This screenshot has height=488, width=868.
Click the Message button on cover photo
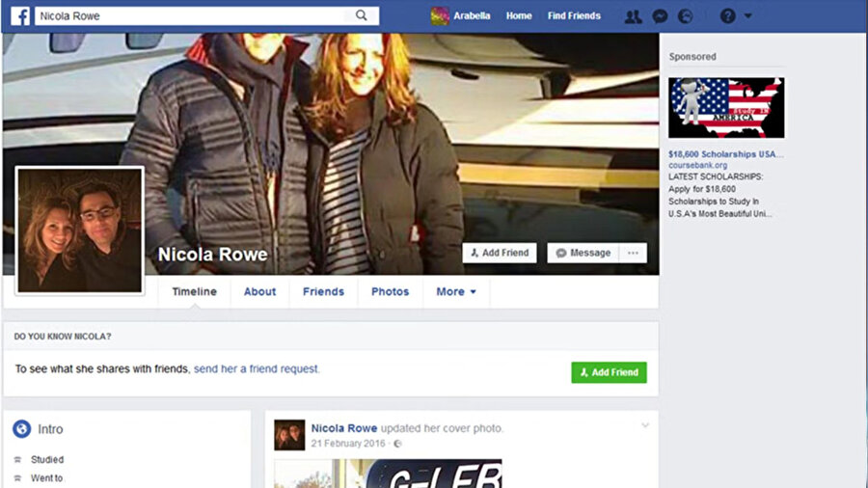click(x=583, y=253)
